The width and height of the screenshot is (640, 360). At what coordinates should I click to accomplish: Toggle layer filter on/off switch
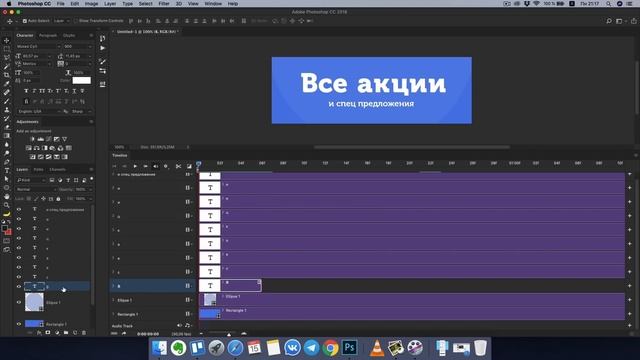[91, 179]
